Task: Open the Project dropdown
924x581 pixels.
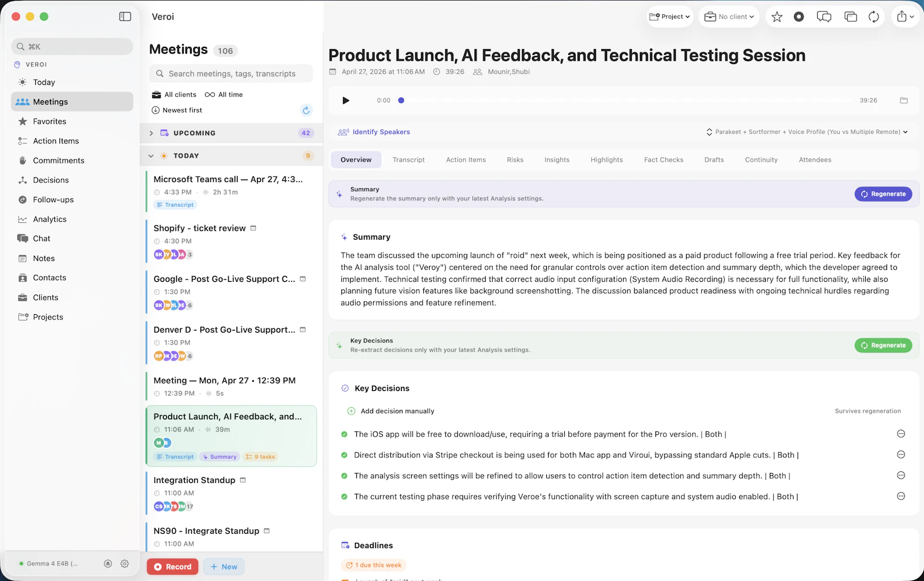Action: point(670,17)
